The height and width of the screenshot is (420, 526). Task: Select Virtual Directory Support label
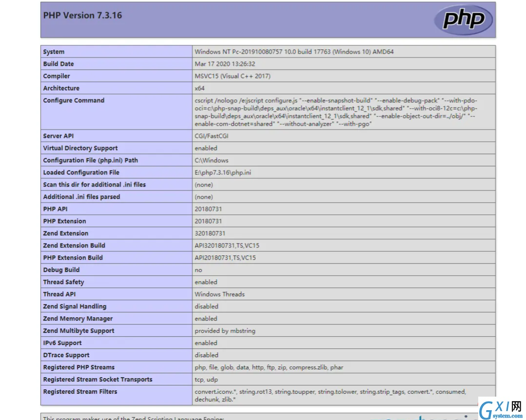pos(80,148)
